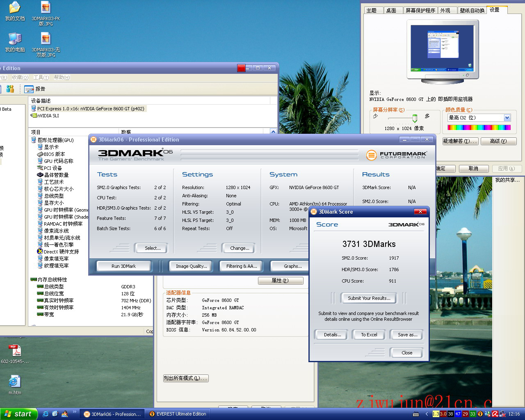Open the 3DMARK03-PK版.JPG file icon

coord(46,8)
